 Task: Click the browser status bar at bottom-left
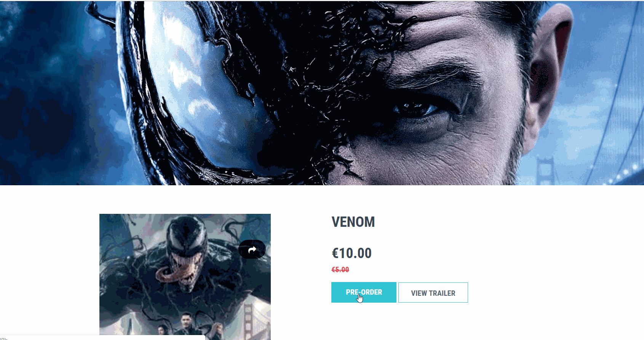point(103,338)
